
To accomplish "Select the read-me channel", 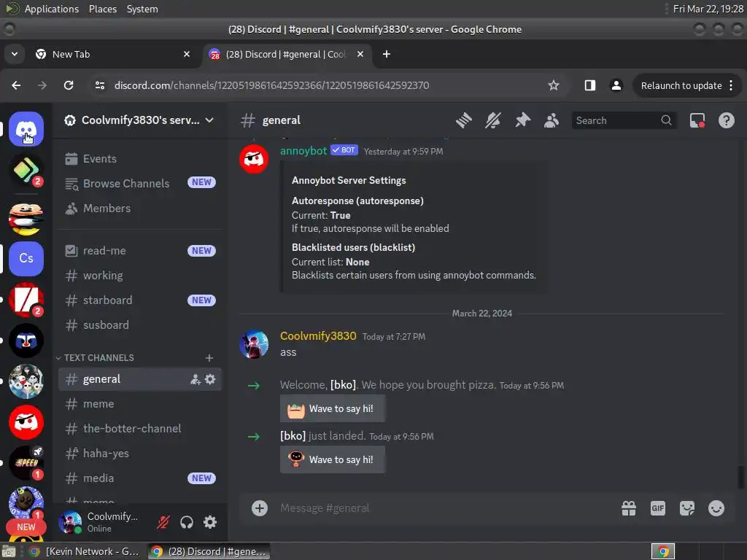I will coord(139,251).
